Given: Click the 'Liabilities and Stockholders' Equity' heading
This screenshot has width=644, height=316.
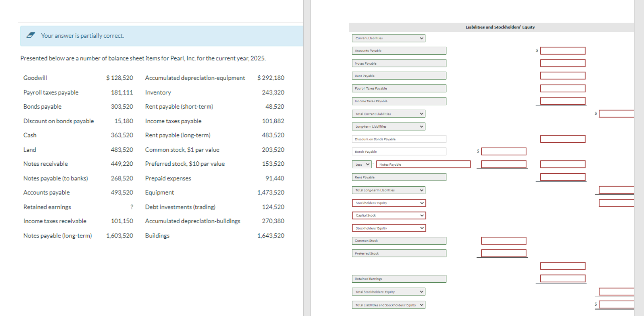Looking at the screenshot, I should (500, 27).
